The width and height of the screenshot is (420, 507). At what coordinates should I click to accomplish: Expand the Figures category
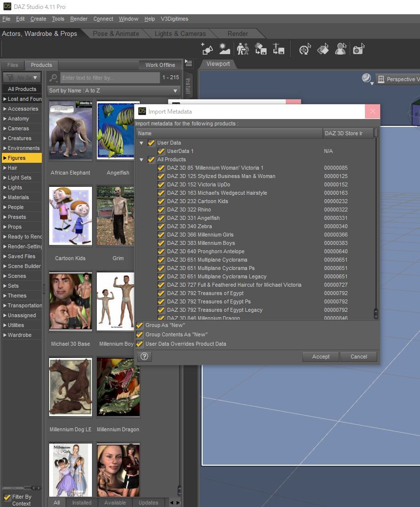5,158
